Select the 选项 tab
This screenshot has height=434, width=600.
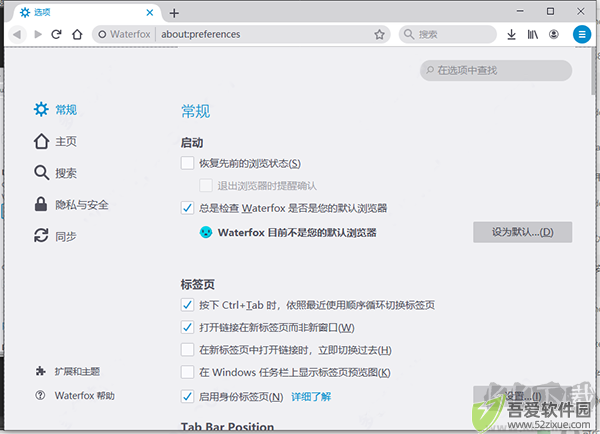pos(86,13)
